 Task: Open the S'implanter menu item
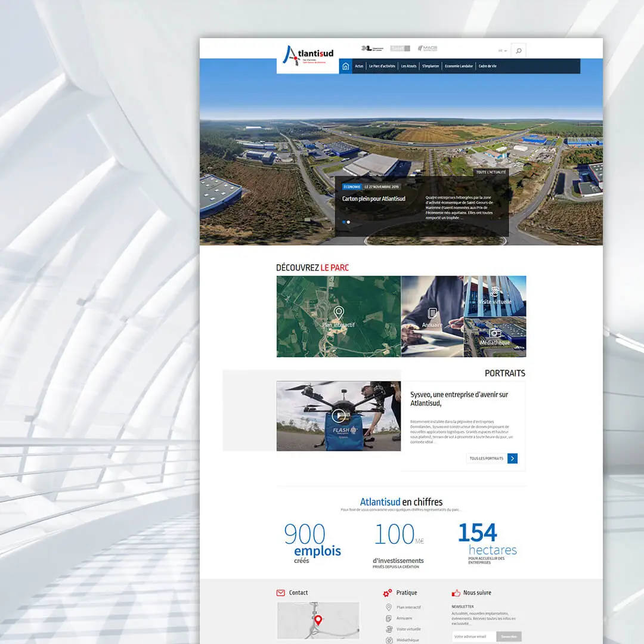[x=431, y=66]
